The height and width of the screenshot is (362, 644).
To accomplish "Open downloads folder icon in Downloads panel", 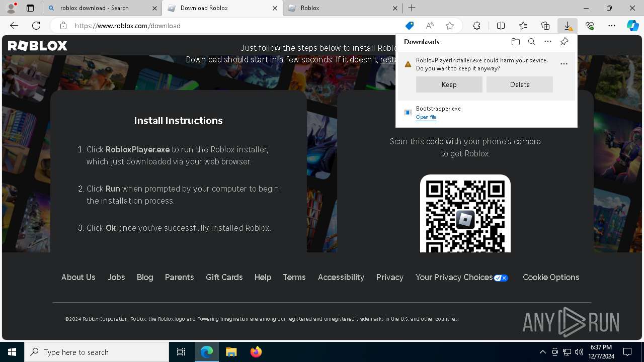I will (515, 42).
